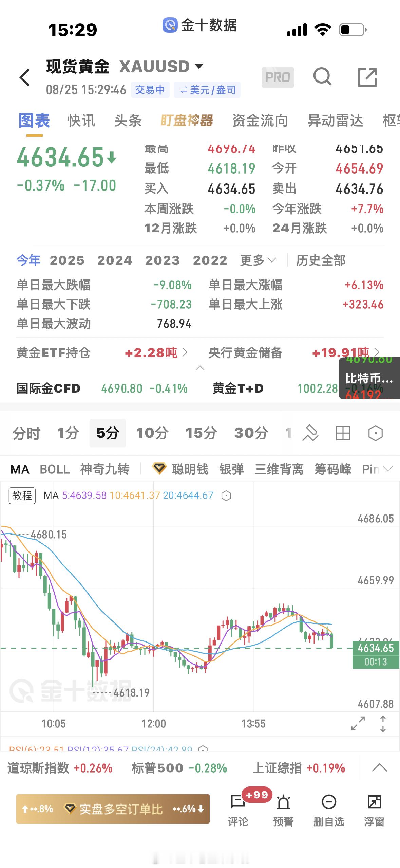This screenshot has width=400, height=868.
Task: Select the 2023 stats period
Action: [x=163, y=260]
